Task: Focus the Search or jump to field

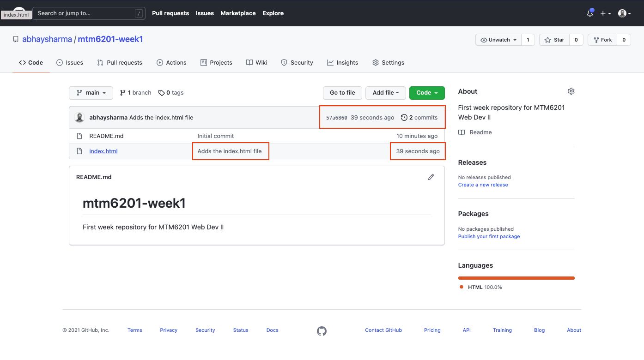Action: pos(89,13)
